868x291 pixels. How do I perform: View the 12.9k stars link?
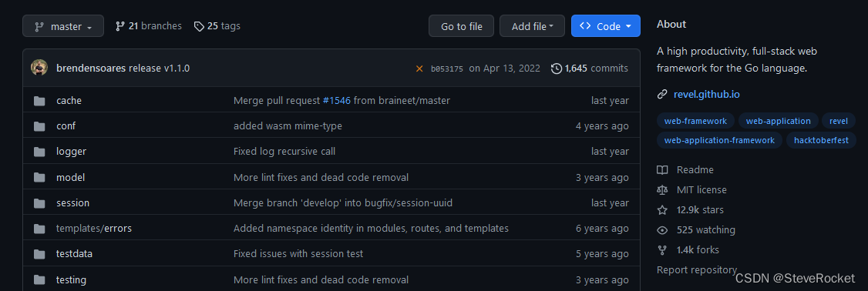700,209
